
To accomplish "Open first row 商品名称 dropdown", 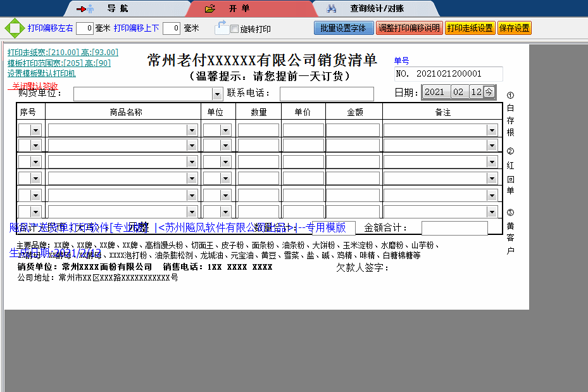I will point(192,130).
